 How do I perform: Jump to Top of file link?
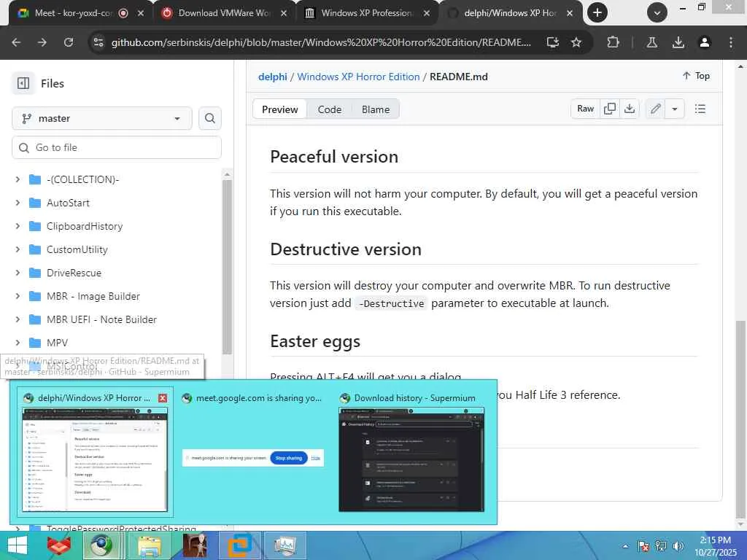(696, 76)
